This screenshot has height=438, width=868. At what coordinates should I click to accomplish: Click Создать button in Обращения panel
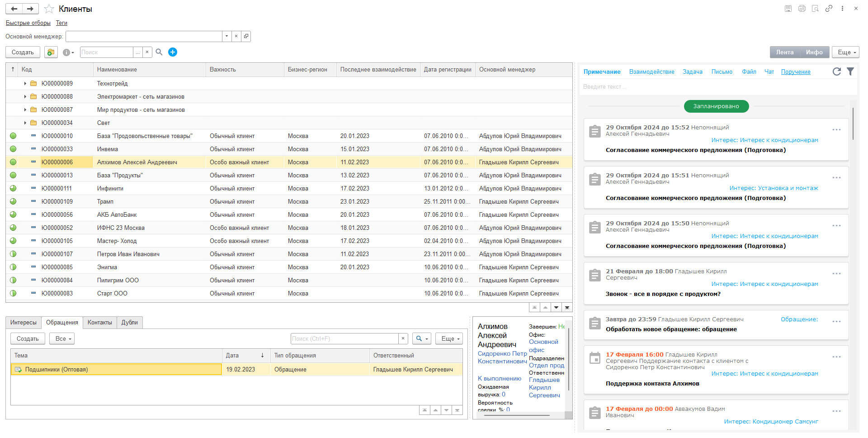28,338
